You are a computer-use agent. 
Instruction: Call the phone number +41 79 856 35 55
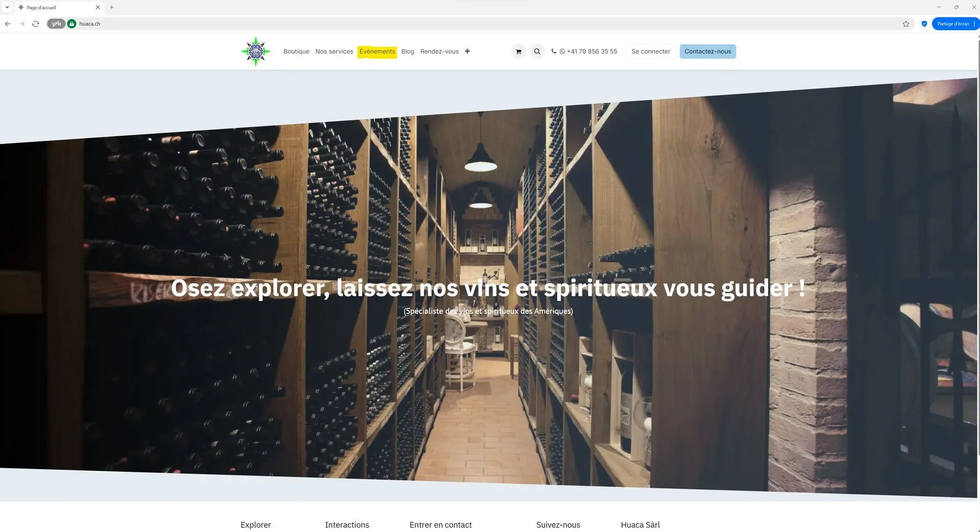[584, 52]
